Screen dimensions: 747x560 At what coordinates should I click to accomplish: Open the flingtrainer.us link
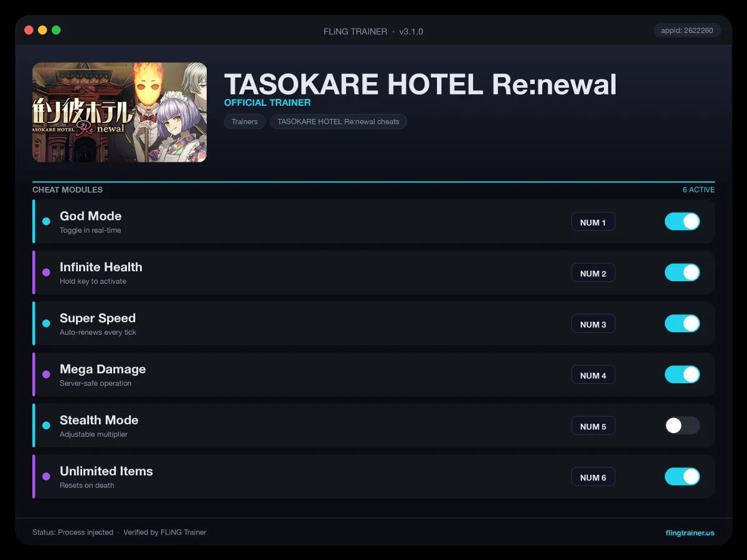coord(690,533)
